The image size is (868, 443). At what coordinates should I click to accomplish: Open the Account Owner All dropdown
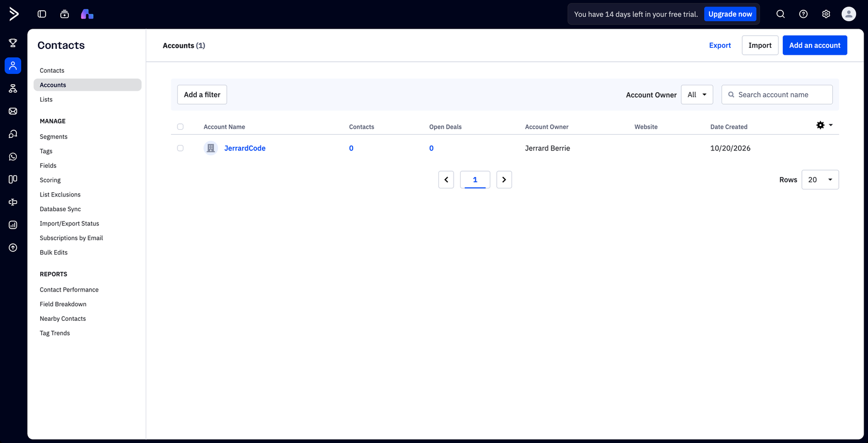pos(697,94)
